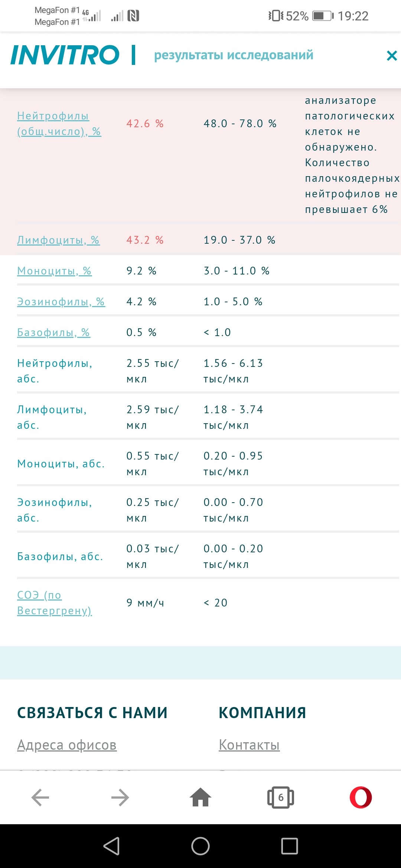Tap the Нейтрофилы, абс. row label
The width and height of the screenshot is (401, 868).
tap(55, 371)
